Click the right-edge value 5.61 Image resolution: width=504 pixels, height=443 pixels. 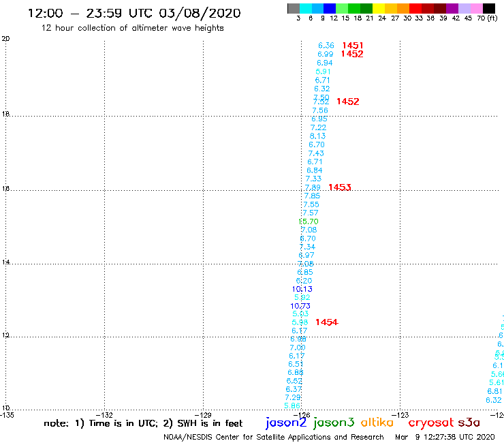497,382
